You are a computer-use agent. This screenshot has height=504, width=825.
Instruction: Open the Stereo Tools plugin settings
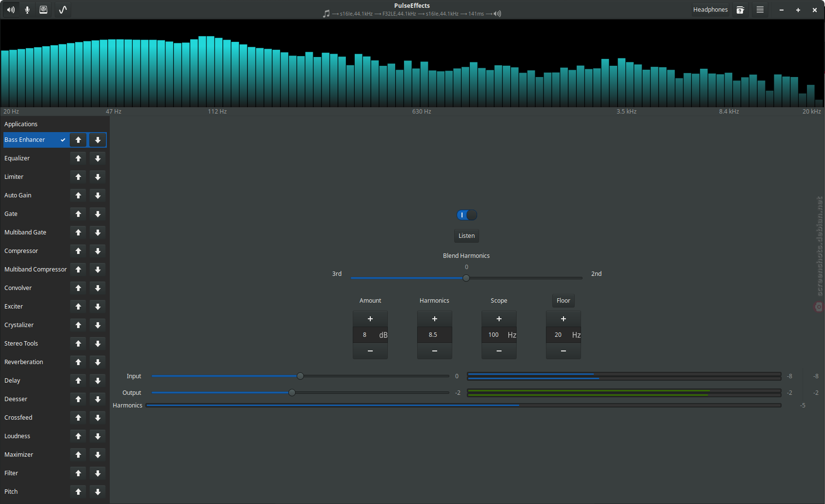click(21, 344)
